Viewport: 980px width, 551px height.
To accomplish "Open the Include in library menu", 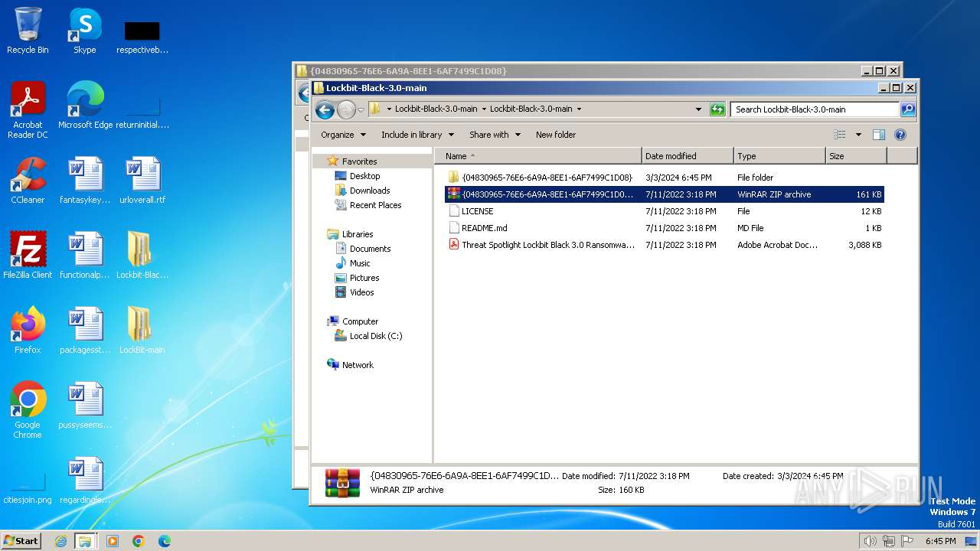I will (x=417, y=135).
